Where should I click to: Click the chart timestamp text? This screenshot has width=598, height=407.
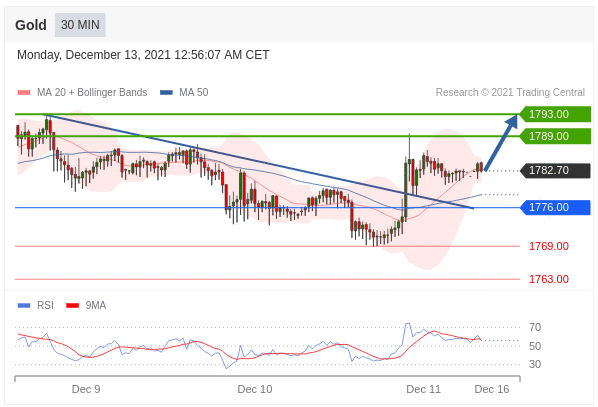click(143, 55)
